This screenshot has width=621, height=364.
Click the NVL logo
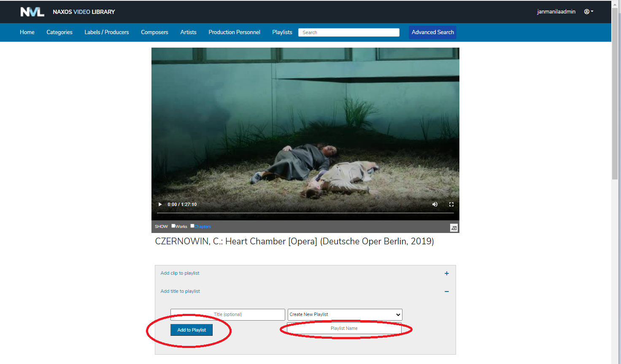32,12
